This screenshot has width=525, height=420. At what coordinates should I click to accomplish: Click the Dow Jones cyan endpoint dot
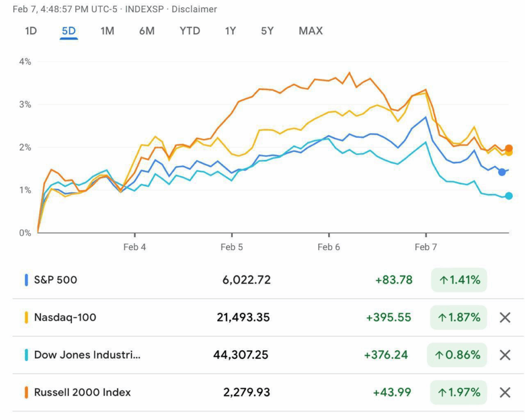[509, 196]
